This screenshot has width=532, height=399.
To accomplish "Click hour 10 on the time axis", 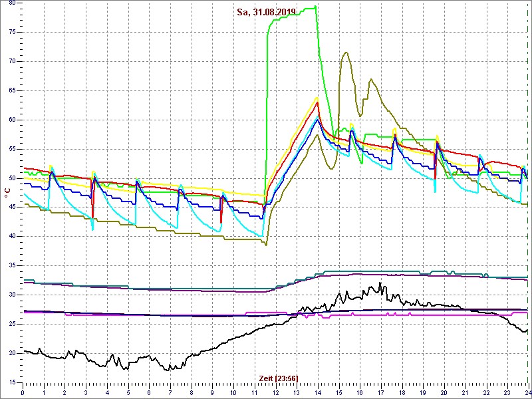I will click(x=234, y=392).
